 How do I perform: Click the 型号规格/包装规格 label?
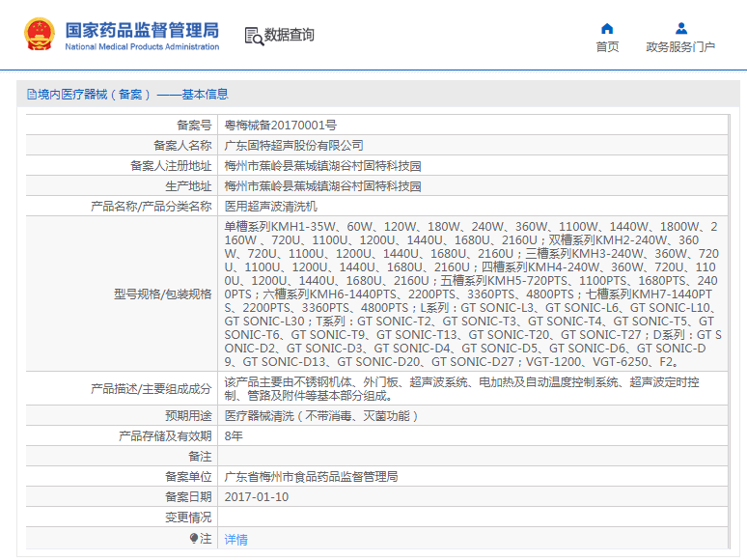(162, 294)
